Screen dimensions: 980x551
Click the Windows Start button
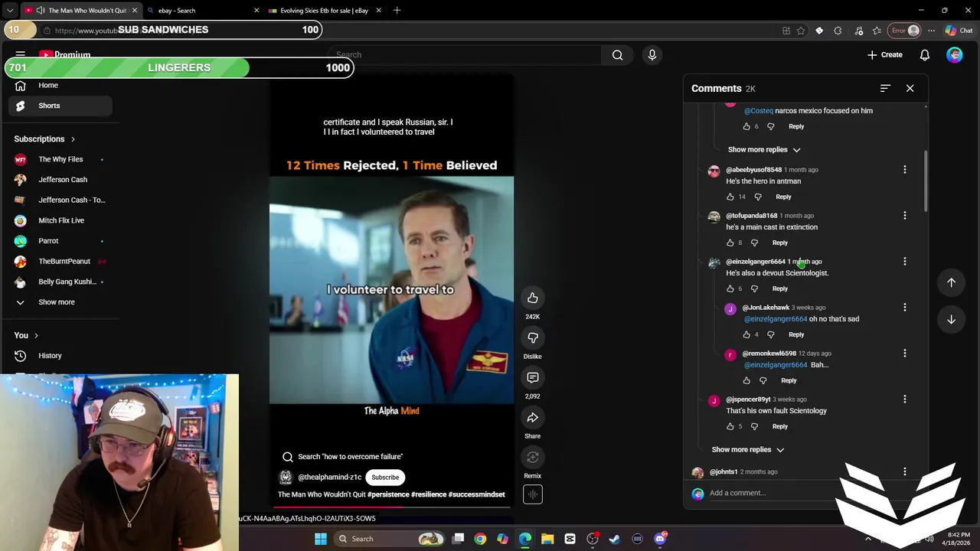click(321, 539)
